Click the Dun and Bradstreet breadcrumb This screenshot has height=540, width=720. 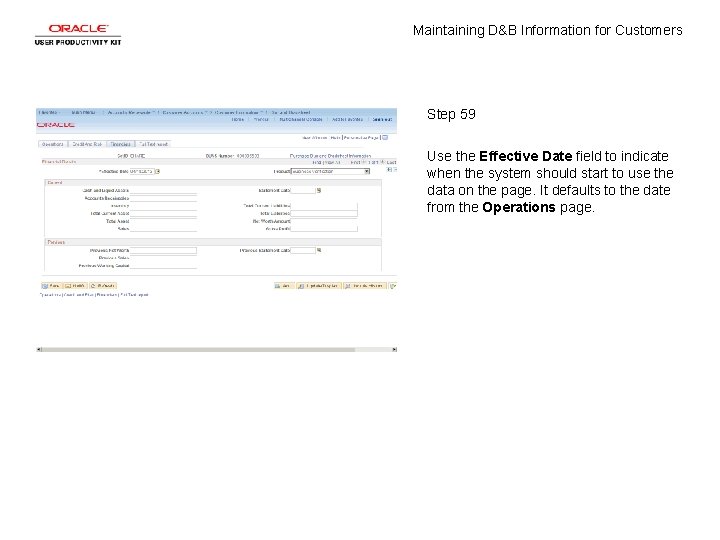(291, 112)
